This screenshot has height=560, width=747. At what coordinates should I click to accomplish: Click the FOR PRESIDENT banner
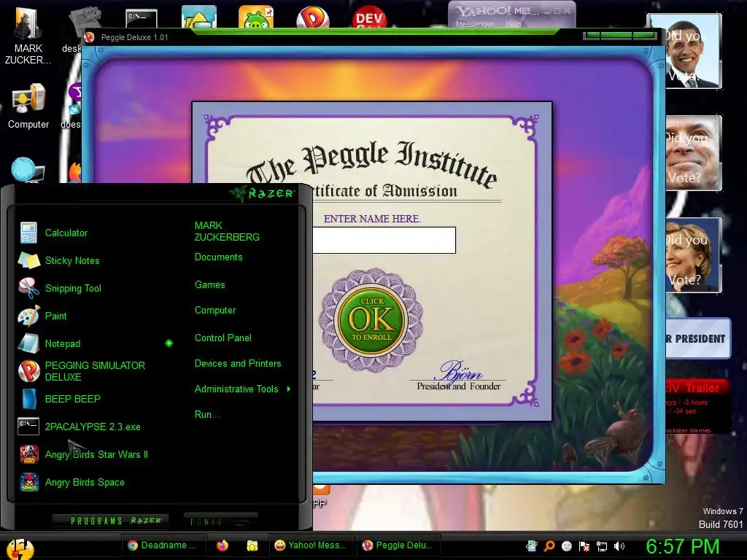pyautogui.click(x=698, y=338)
